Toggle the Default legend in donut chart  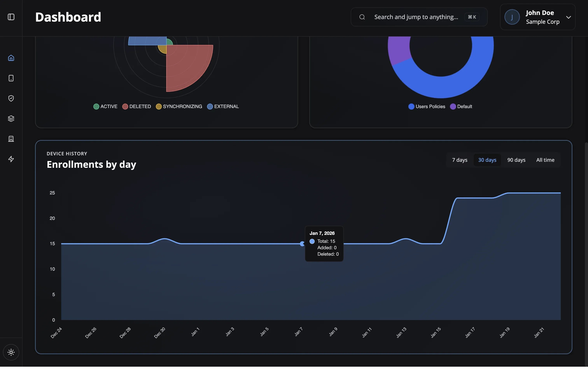(x=461, y=106)
